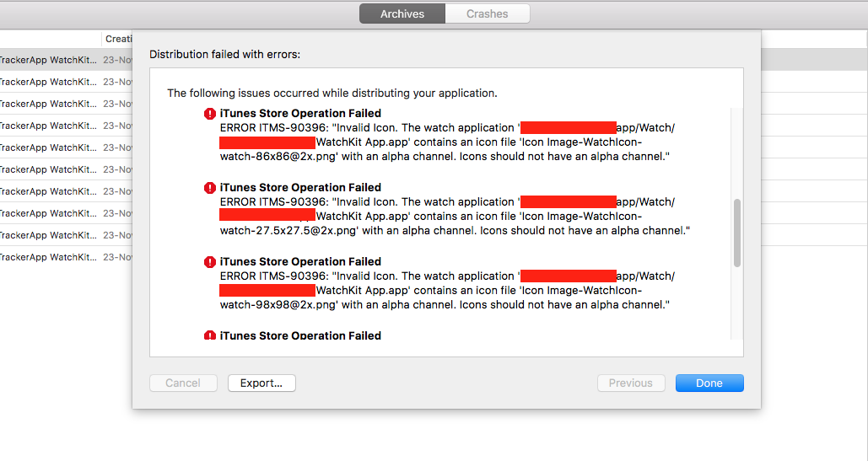The image size is (868, 461).
Task: Select the bottom TrackerApp WatchKit archive row
Action: coord(51,257)
